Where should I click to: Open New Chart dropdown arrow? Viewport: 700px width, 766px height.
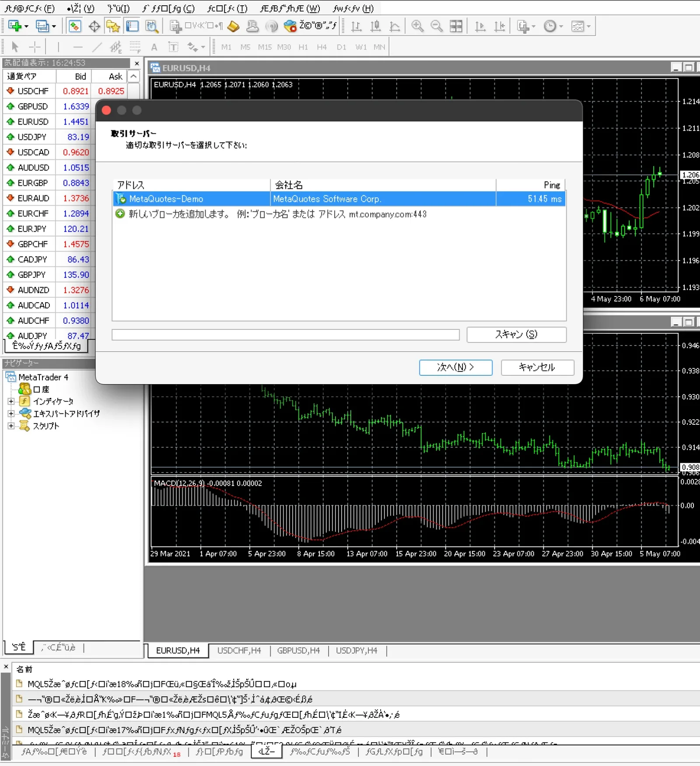(x=26, y=27)
